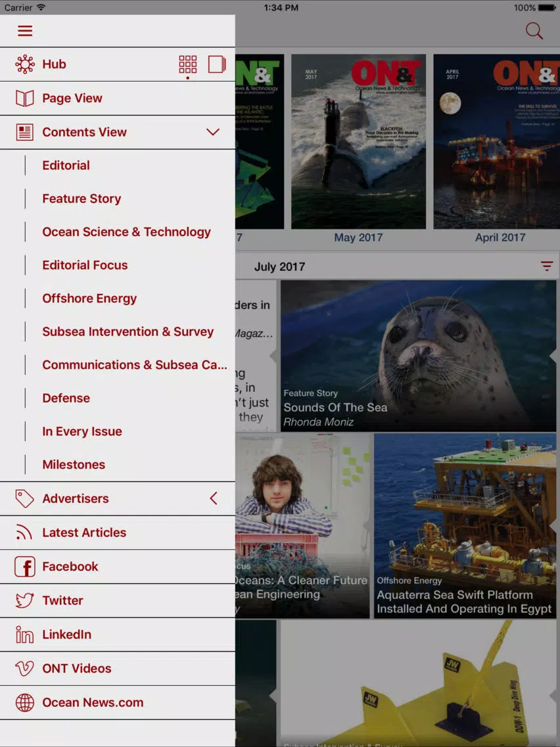Open Subsea Intervention & Survey section
The image size is (560, 747).
[118, 331]
